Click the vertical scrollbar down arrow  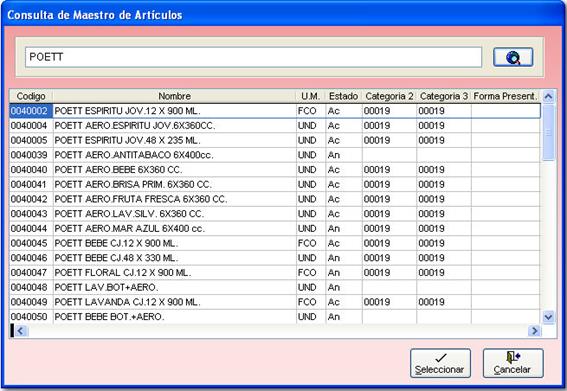coord(549,317)
